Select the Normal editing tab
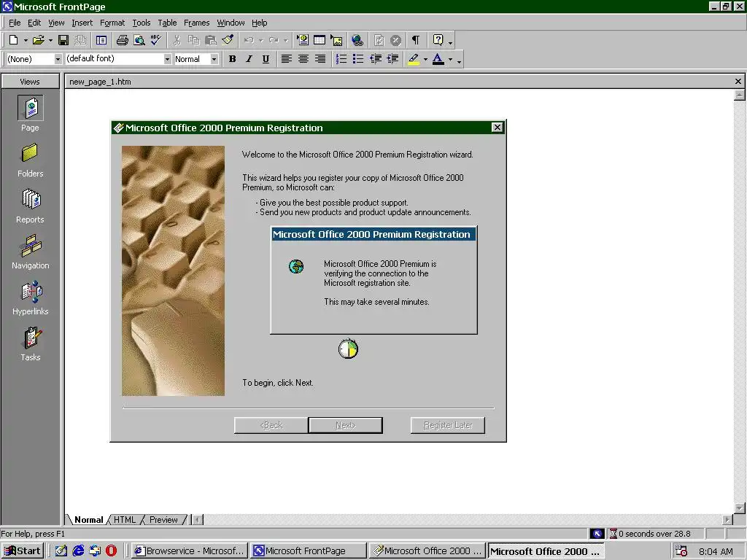The image size is (747, 560). pos(88,519)
